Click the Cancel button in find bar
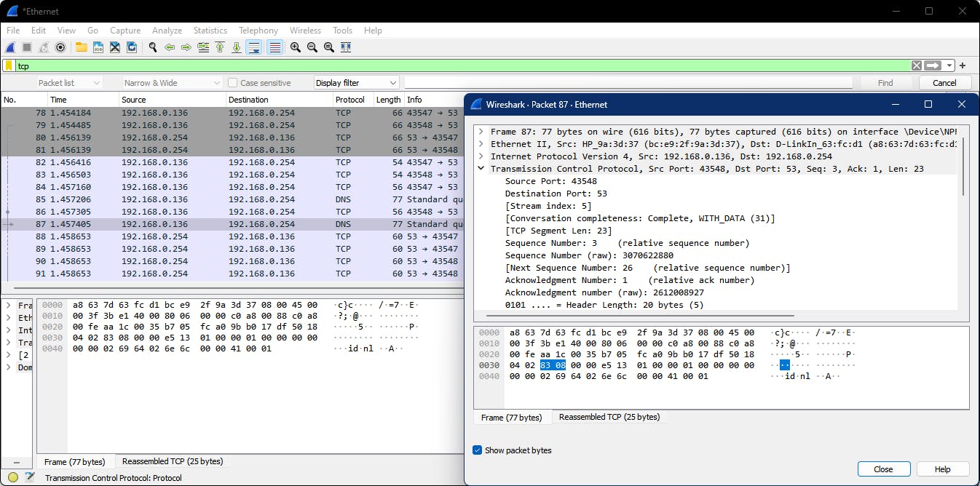The width and height of the screenshot is (980, 486). click(944, 83)
